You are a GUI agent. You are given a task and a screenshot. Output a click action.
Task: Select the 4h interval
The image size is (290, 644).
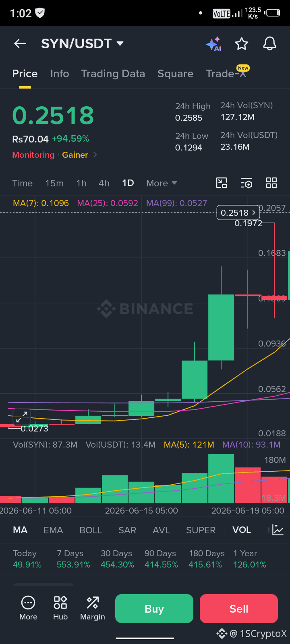click(104, 183)
